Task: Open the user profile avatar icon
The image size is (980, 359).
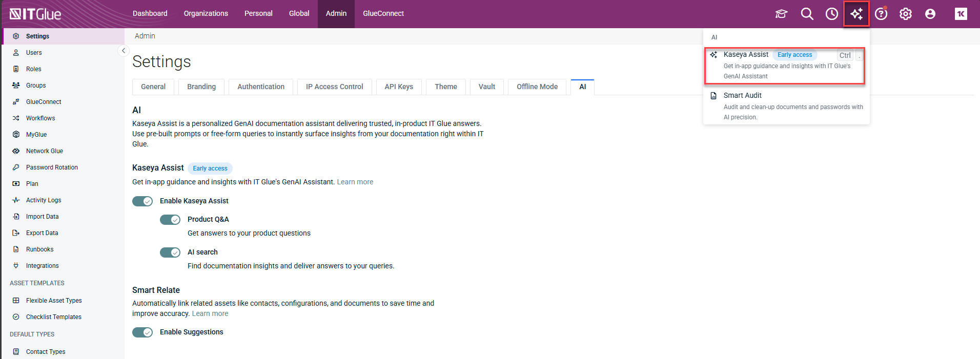Action: pyautogui.click(x=930, y=14)
